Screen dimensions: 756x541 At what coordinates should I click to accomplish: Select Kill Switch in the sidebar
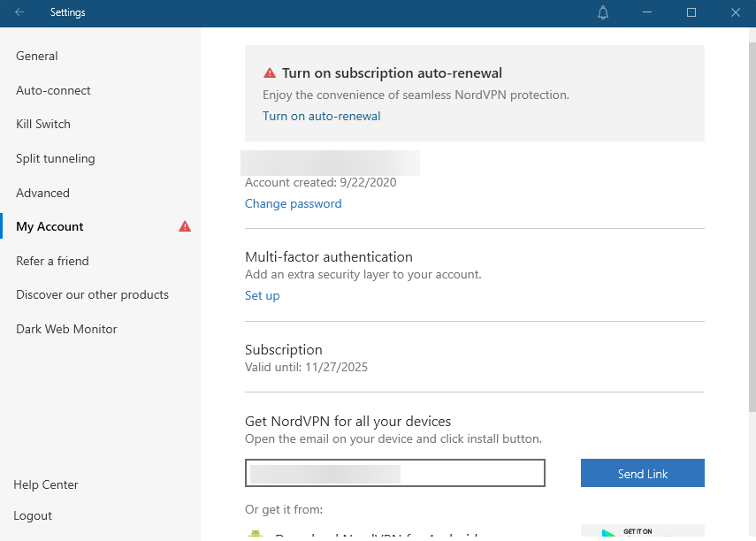click(x=43, y=124)
